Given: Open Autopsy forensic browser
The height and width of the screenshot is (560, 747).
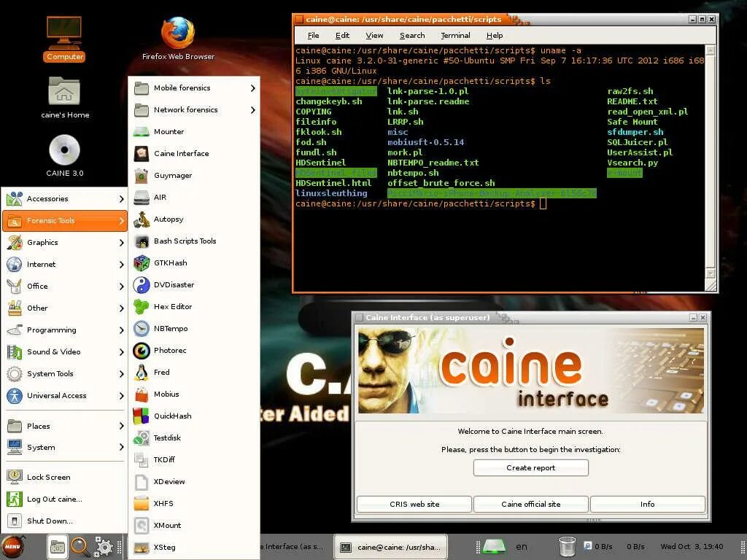Looking at the screenshot, I should 194,219.
